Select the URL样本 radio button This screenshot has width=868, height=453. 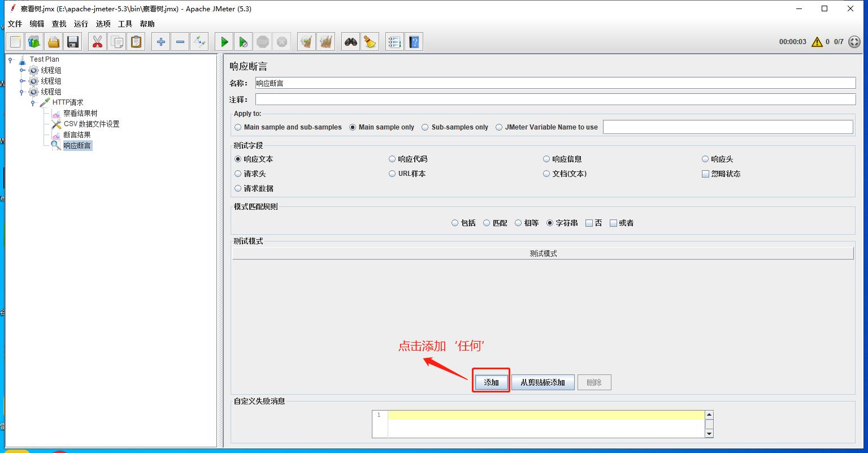[x=392, y=174]
